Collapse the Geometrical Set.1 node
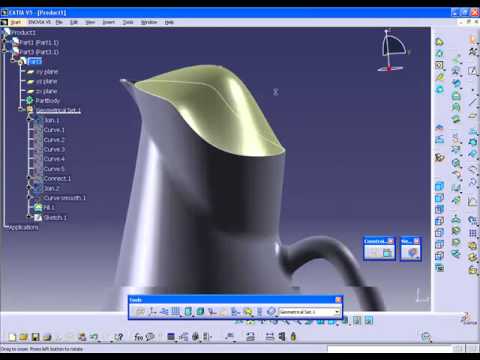Screen dimensions: 480x360 click(x=21, y=110)
